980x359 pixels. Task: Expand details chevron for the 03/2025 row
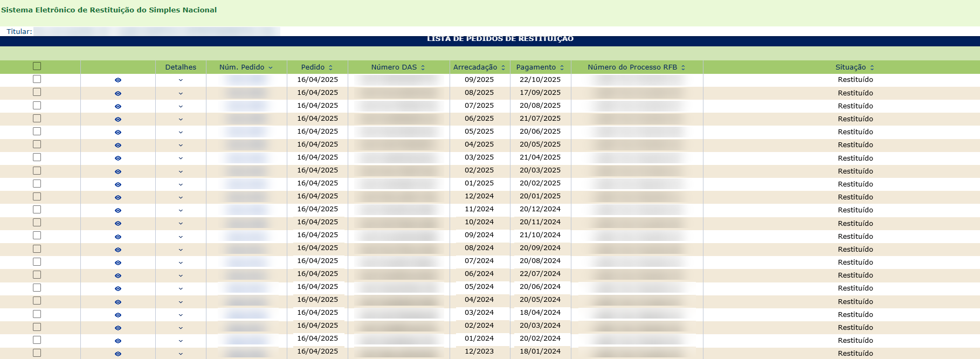click(x=181, y=158)
